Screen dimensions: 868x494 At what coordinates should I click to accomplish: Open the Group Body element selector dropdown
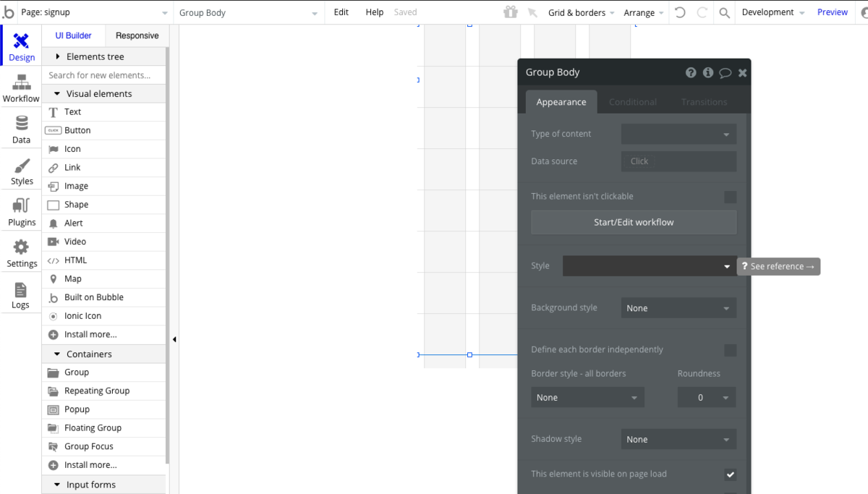(249, 12)
